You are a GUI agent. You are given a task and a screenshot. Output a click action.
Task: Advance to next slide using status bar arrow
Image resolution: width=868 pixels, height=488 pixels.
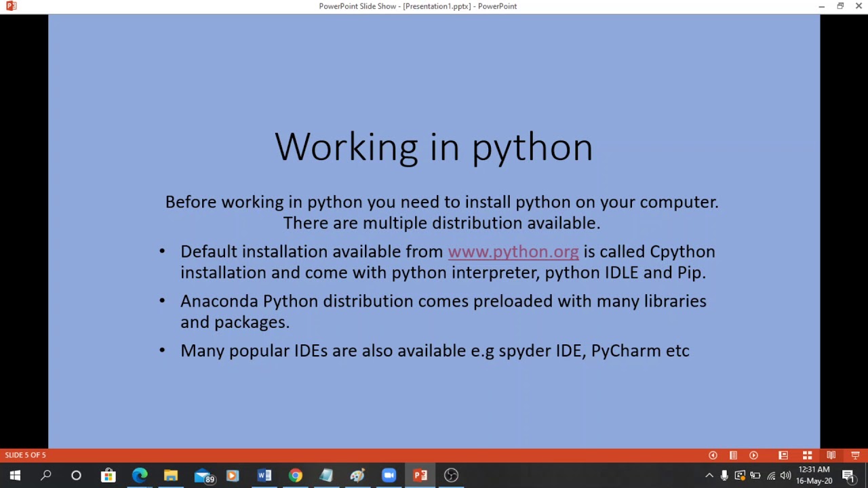753,455
